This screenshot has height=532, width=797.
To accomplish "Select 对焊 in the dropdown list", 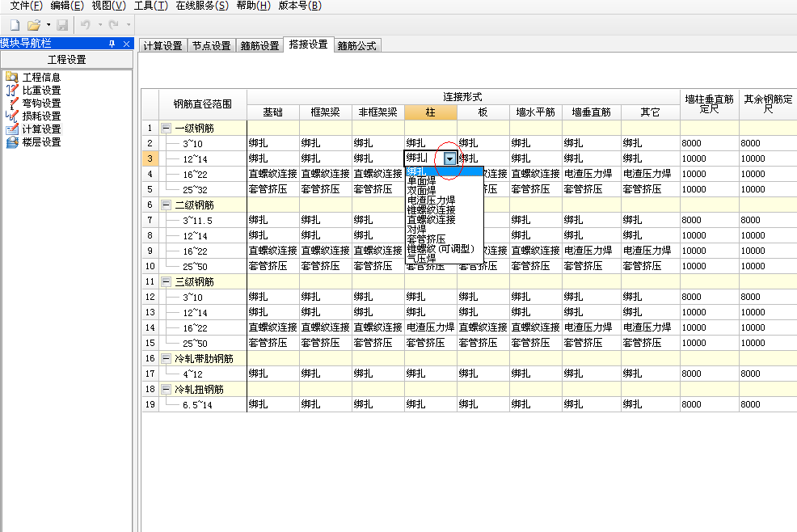I will click(445, 230).
